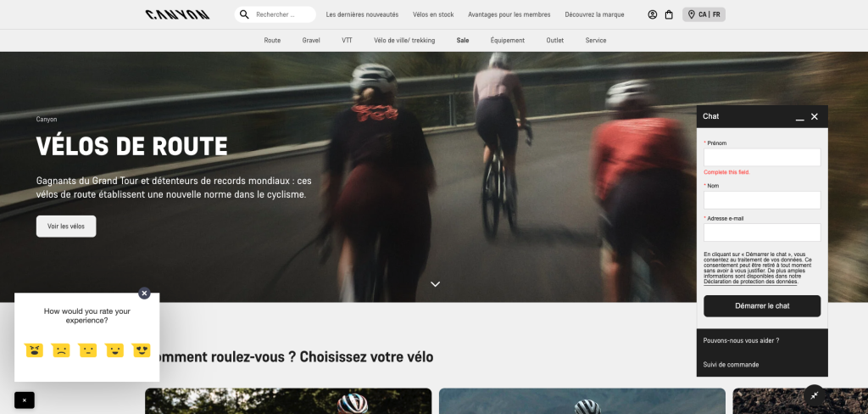Click the search magnifier icon
This screenshot has height=414, width=868.
coord(244,14)
